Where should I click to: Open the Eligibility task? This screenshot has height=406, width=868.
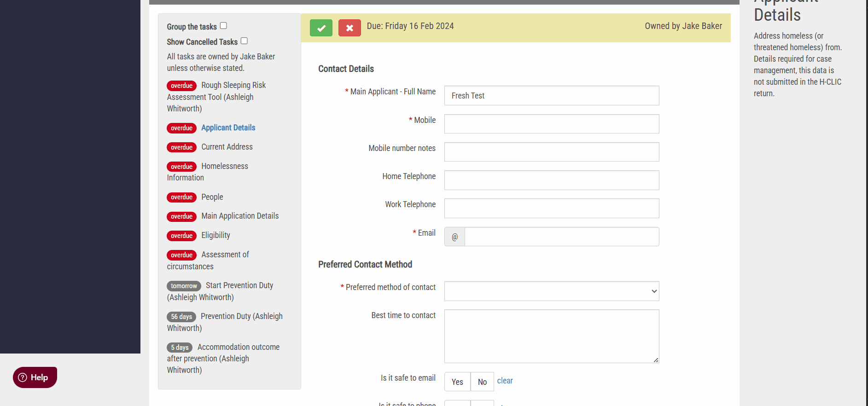(x=216, y=235)
